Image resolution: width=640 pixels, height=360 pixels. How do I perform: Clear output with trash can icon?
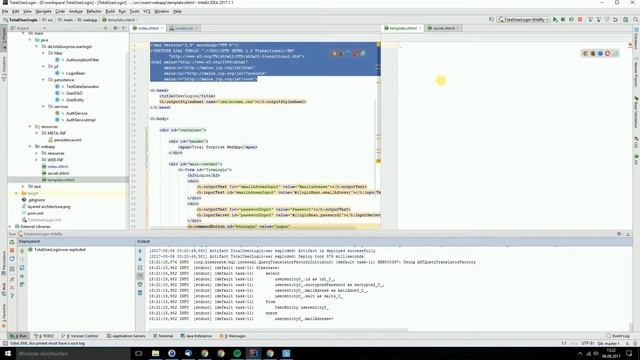(140, 293)
